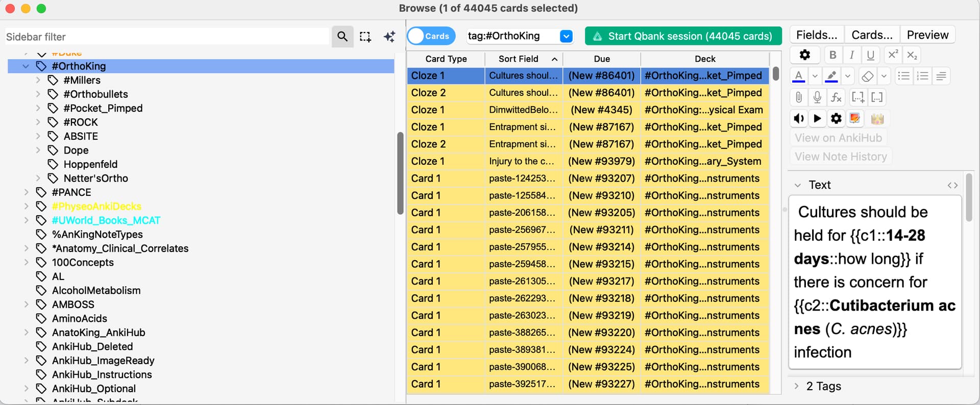The image size is (980, 405).
Task: Click the attach file paperclip icon
Action: 799,97
